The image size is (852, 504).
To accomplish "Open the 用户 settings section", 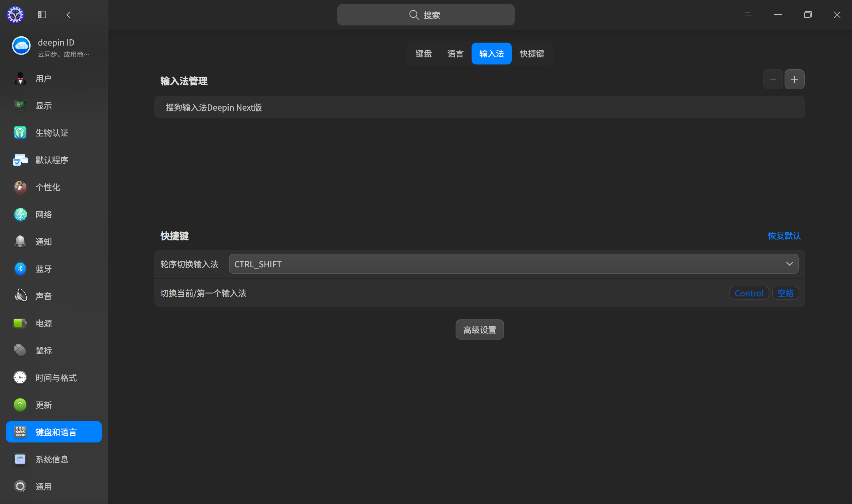I will pos(54,78).
